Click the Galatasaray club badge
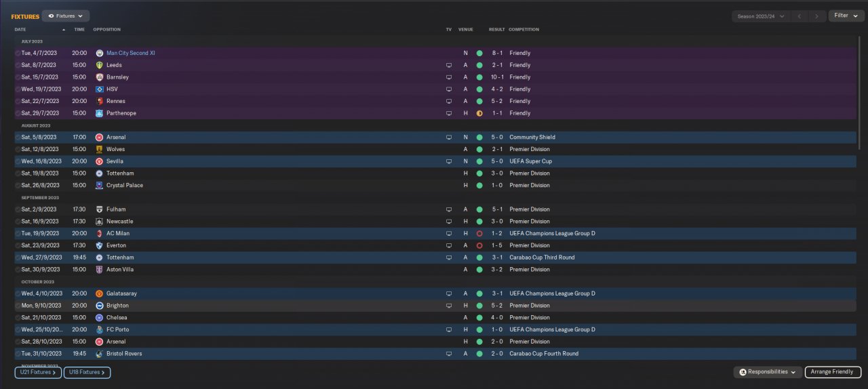This screenshot has width=868, height=389. pyautogui.click(x=99, y=293)
